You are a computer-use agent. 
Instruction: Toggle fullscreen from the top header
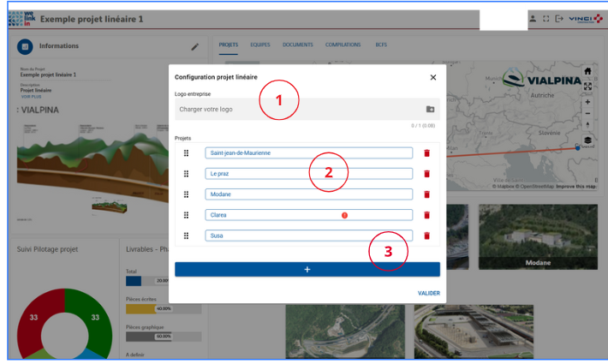(x=545, y=18)
